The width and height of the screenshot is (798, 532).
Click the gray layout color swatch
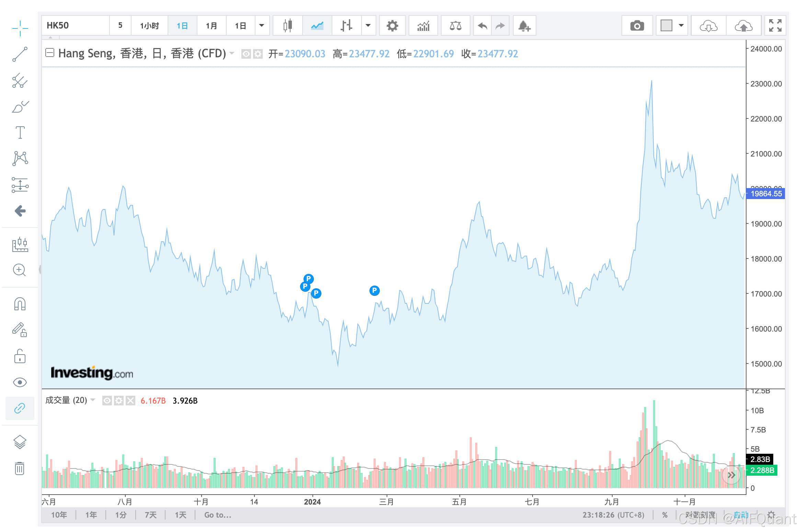pos(666,26)
